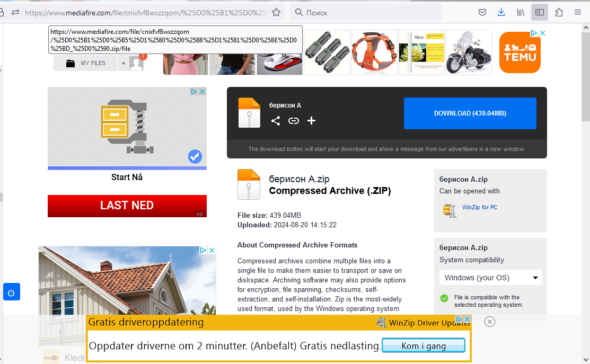The width and height of the screenshot is (590, 364).
Task: Close the top Temu banner ad
Action: point(543,33)
